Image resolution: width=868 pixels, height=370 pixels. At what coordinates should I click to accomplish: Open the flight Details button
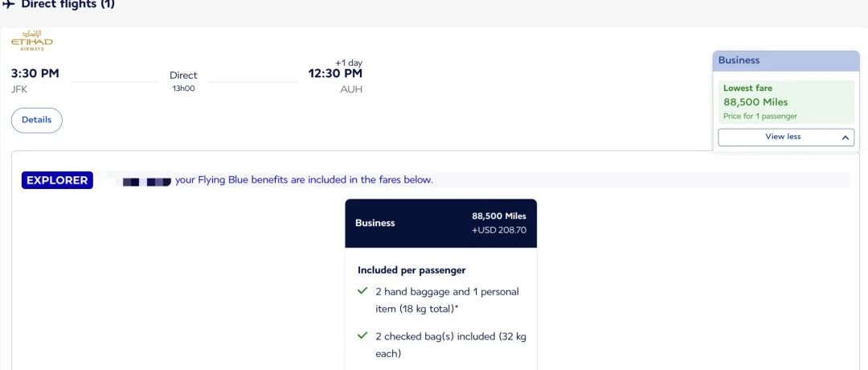(x=36, y=120)
